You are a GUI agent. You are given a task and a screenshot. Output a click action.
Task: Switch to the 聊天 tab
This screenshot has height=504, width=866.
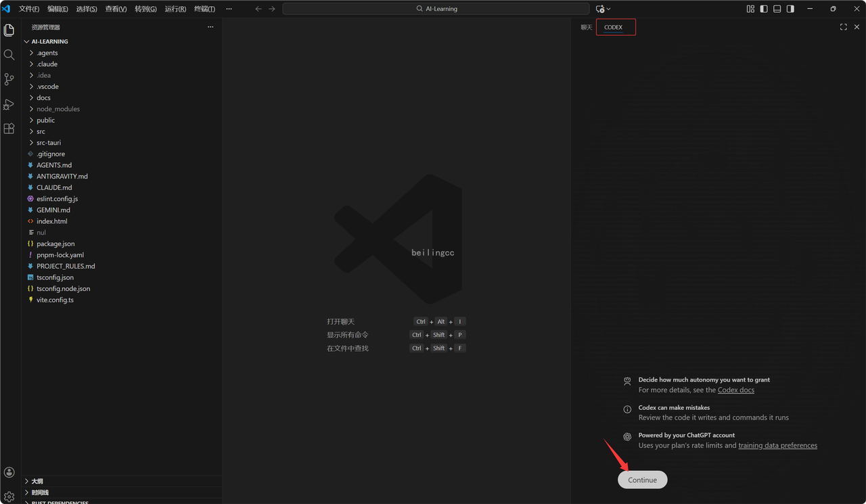(x=586, y=27)
